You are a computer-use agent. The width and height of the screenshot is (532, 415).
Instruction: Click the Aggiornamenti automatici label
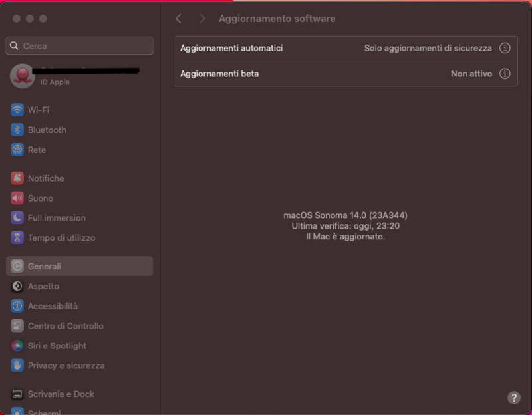point(231,48)
